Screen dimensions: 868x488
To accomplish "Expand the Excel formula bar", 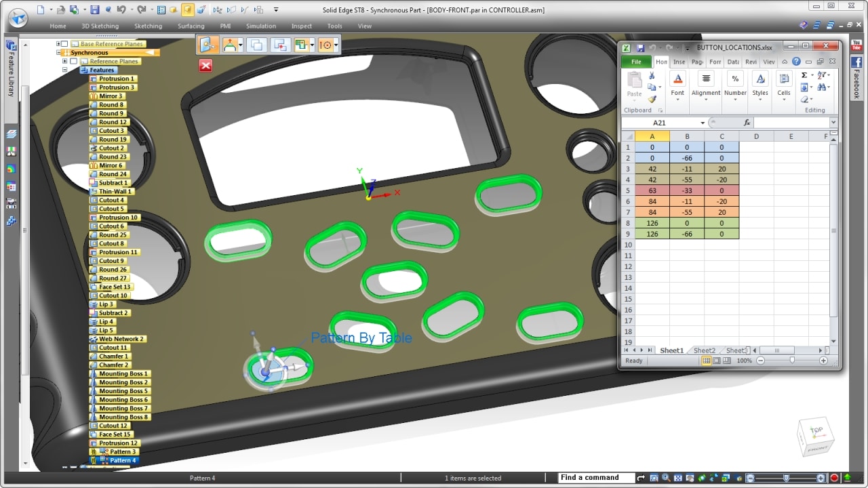I will [x=833, y=123].
